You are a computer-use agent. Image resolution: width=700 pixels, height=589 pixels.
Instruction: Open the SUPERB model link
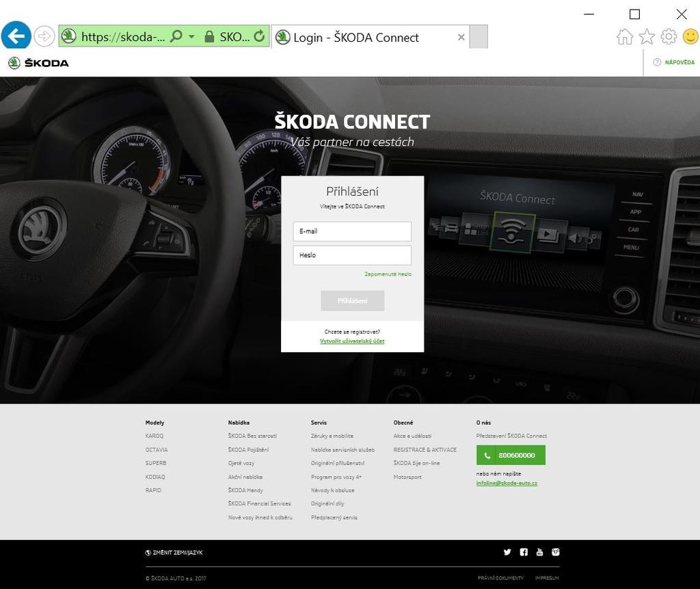[x=156, y=463]
